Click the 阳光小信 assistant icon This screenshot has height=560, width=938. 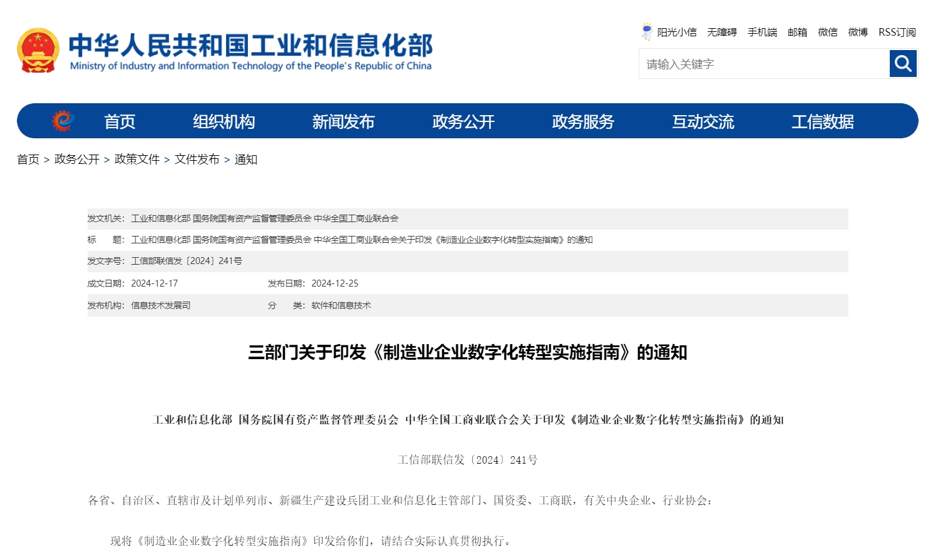coord(671,32)
